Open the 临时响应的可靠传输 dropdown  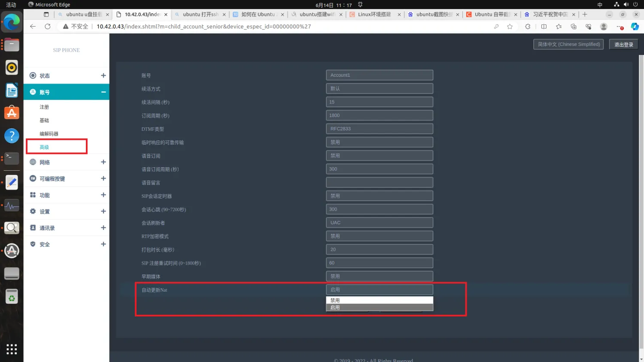(380, 142)
